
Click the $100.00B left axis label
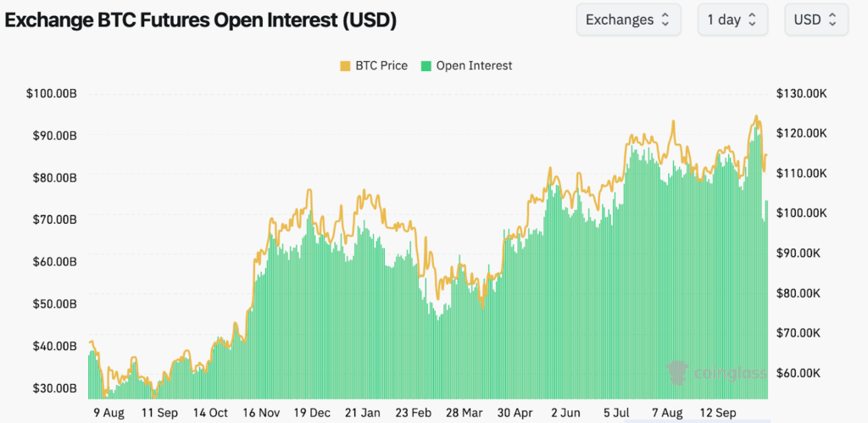[x=52, y=93]
